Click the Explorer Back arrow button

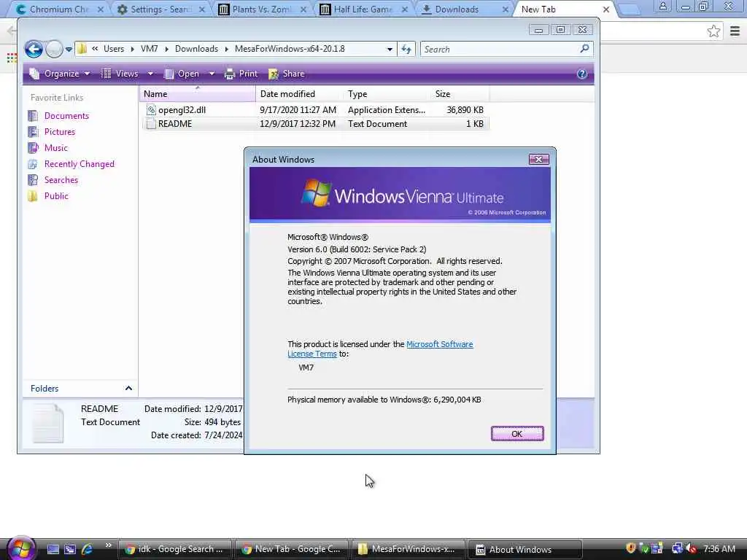(x=34, y=49)
